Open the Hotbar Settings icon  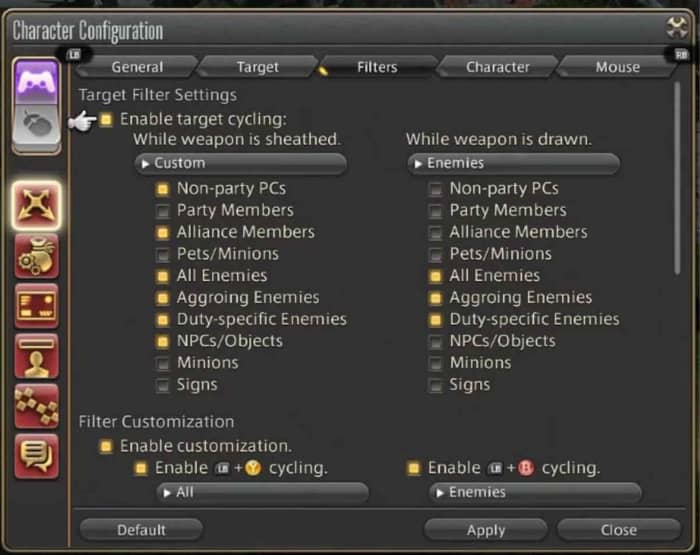pos(36,405)
